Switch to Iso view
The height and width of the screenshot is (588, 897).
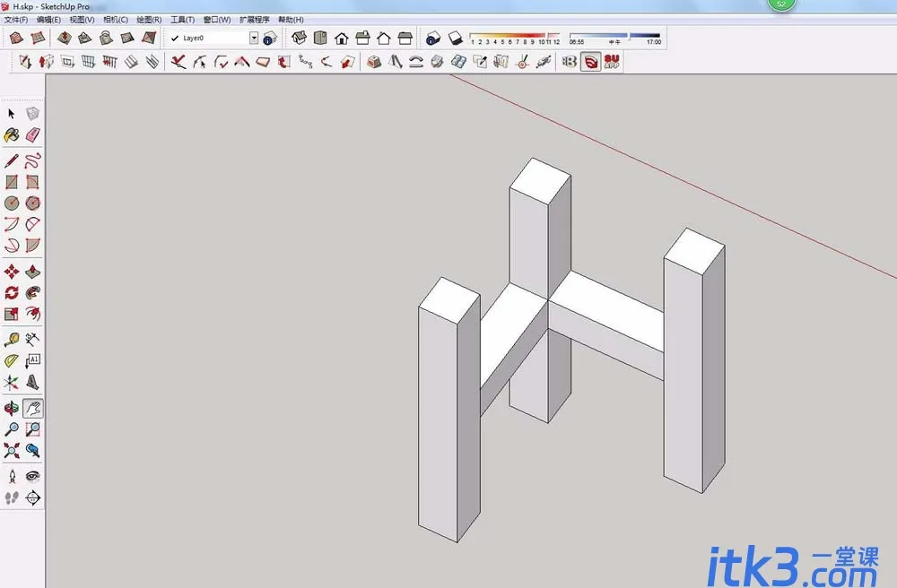click(300, 39)
